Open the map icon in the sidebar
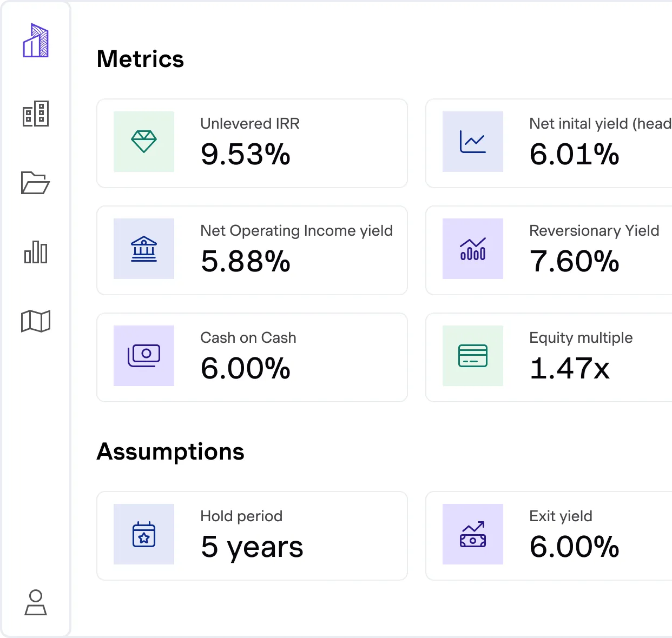The width and height of the screenshot is (672, 638). pos(36,321)
